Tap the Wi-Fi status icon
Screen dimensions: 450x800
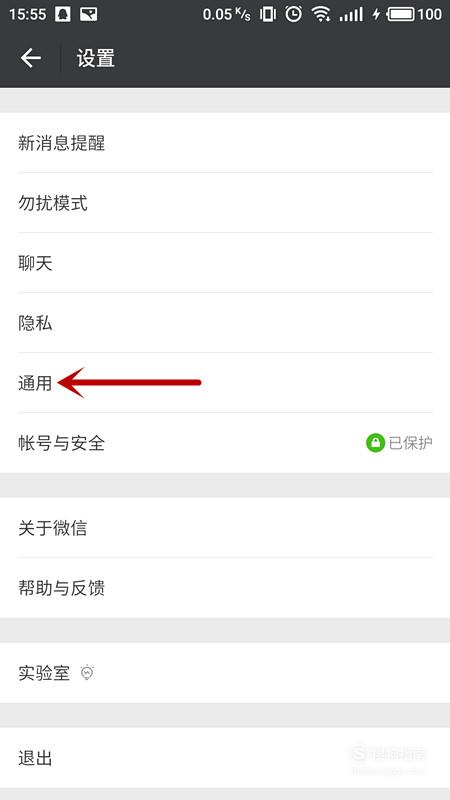click(321, 14)
